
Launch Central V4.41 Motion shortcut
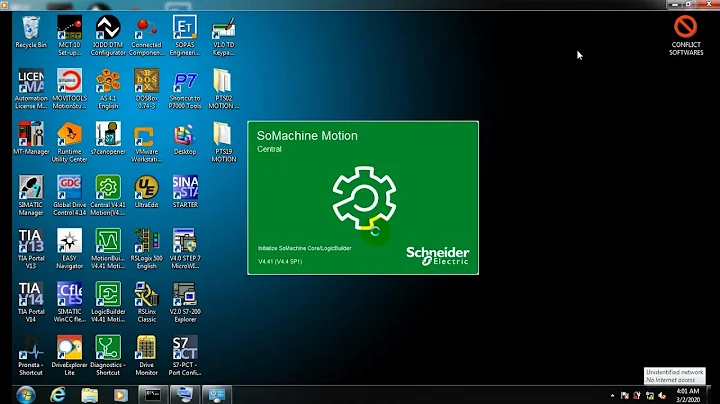click(108, 195)
